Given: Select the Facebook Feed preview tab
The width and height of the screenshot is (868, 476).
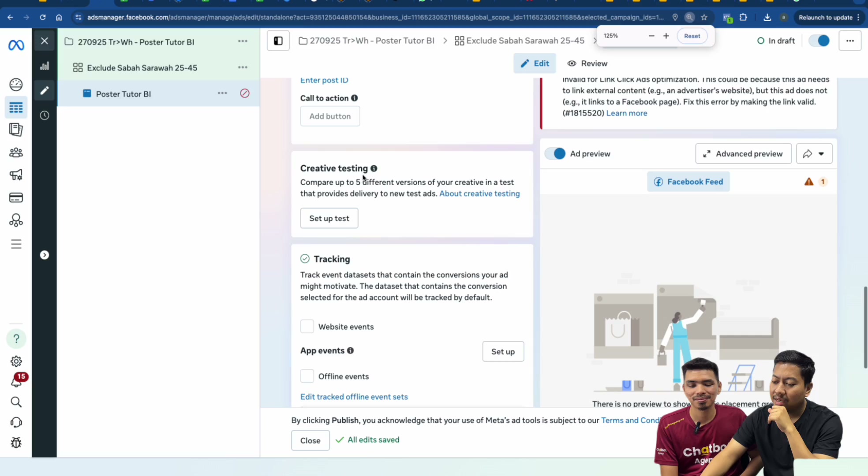Looking at the screenshot, I should coord(688,182).
